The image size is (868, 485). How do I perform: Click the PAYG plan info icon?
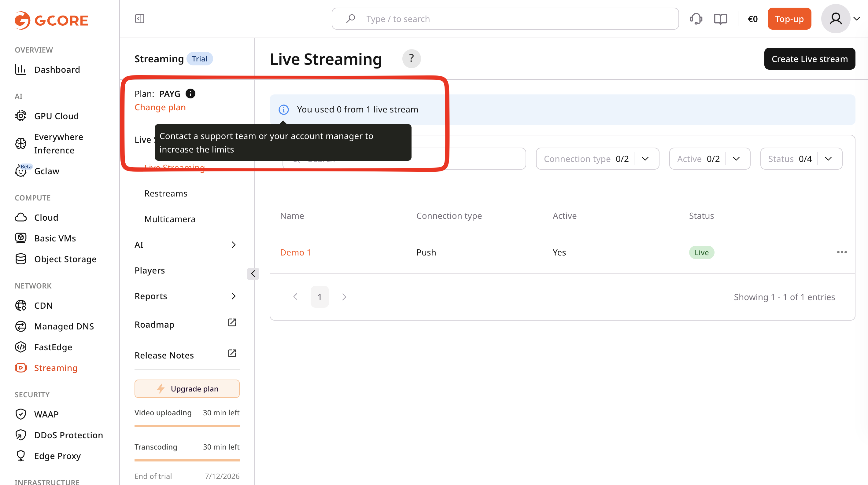(190, 93)
